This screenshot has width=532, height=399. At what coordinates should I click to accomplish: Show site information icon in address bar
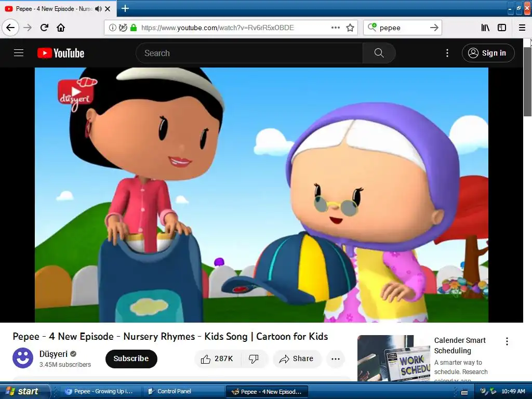(x=112, y=28)
